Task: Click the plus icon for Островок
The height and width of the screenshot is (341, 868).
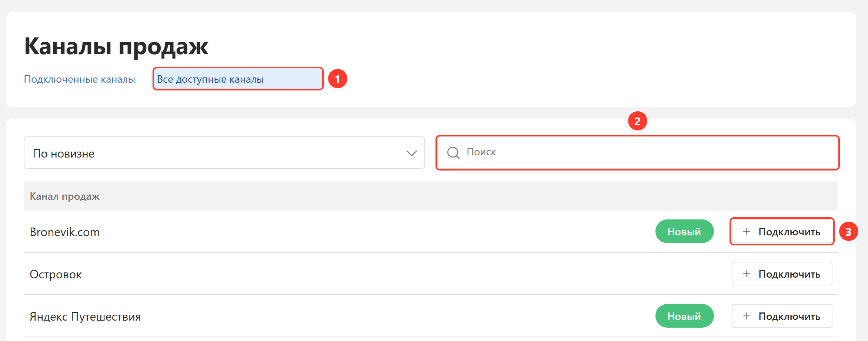Action: 747,274
